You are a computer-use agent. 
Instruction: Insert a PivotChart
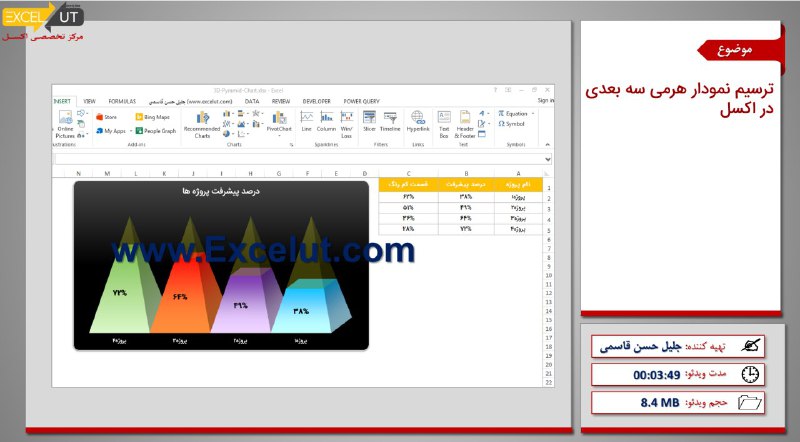pyautogui.click(x=279, y=122)
